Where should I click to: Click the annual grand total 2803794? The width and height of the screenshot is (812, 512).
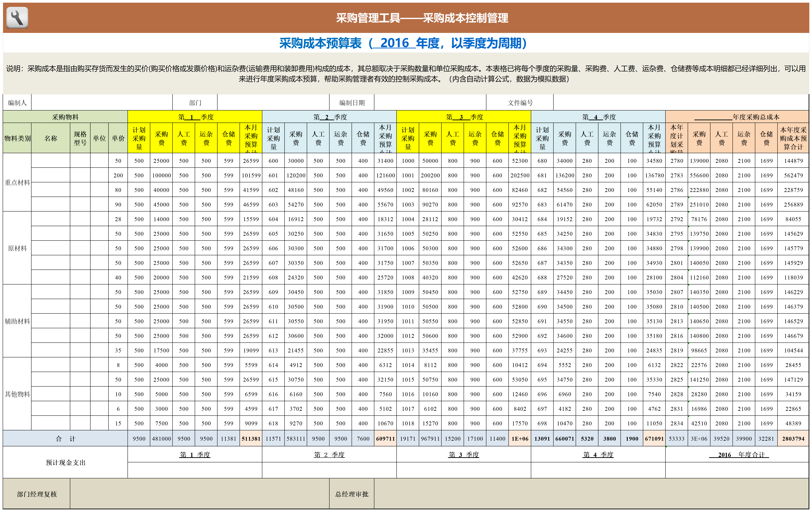click(x=793, y=439)
